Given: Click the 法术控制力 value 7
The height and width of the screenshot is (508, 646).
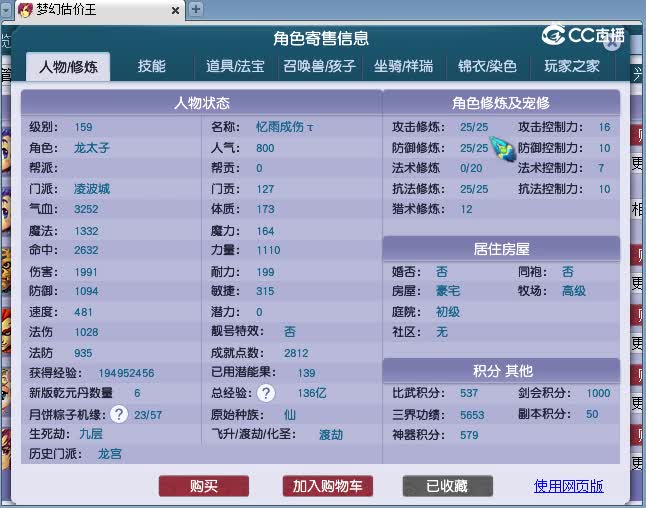Looking at the screenshot, I should [x=601, y=168].
